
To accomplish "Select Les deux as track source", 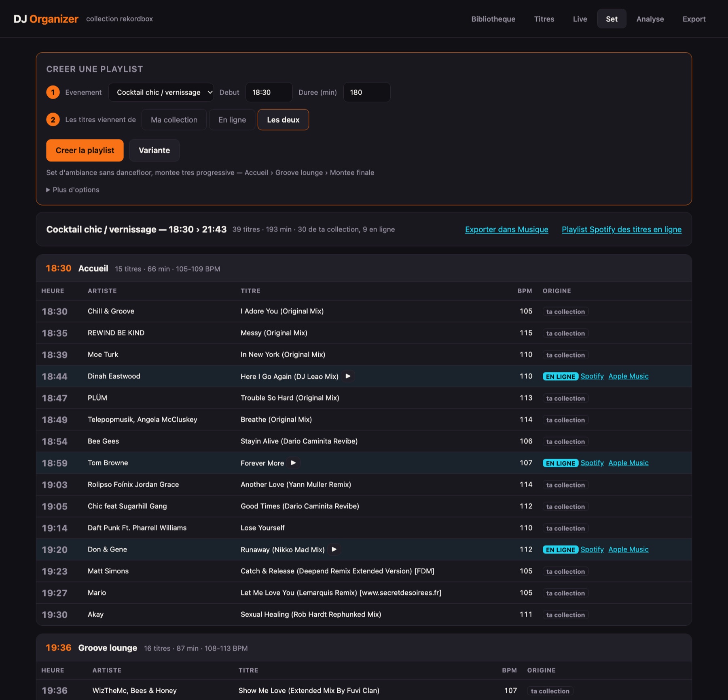I will click(283, 120).
